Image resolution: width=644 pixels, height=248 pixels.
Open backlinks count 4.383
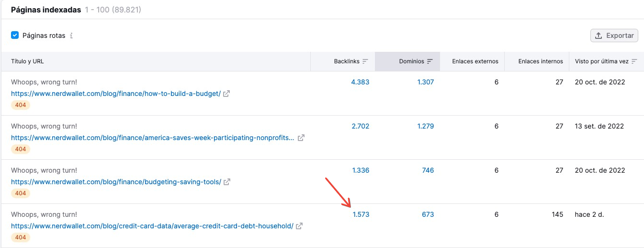(360, 82)
